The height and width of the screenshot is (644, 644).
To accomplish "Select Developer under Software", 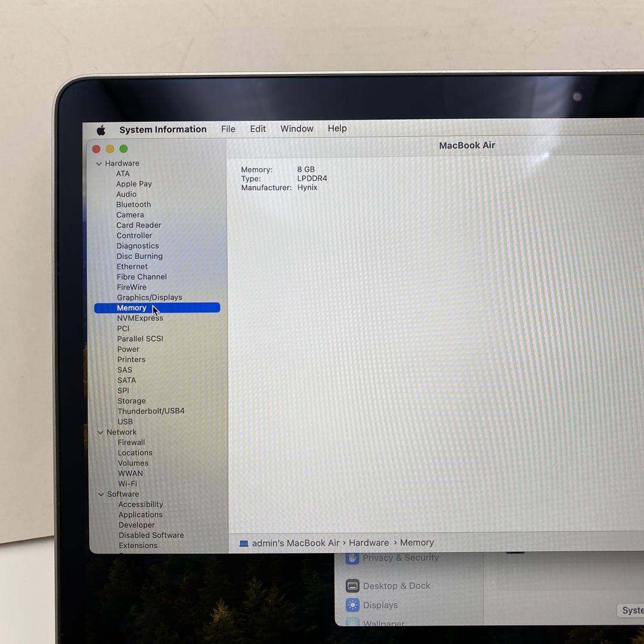I will (137, 525).
